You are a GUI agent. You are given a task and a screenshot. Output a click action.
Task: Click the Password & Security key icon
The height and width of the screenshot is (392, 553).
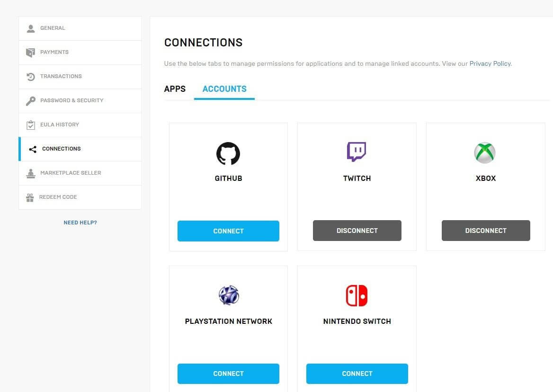[31, 101]
